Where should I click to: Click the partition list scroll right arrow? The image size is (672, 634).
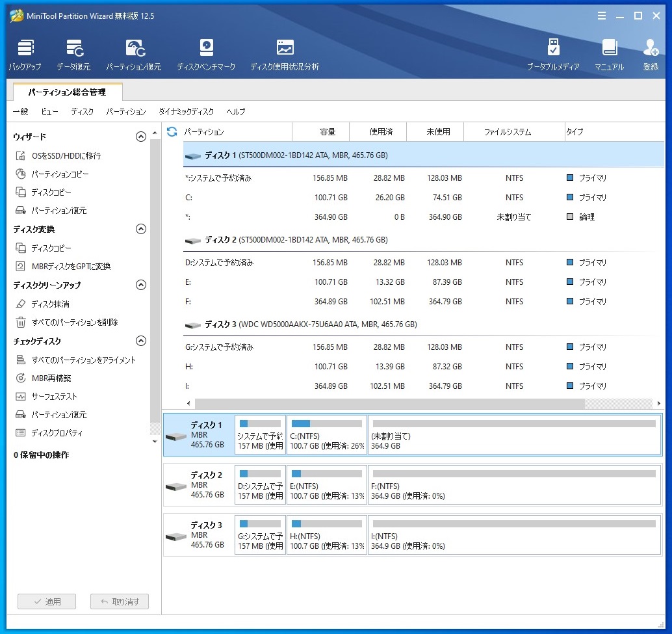(x=659, y=403)
